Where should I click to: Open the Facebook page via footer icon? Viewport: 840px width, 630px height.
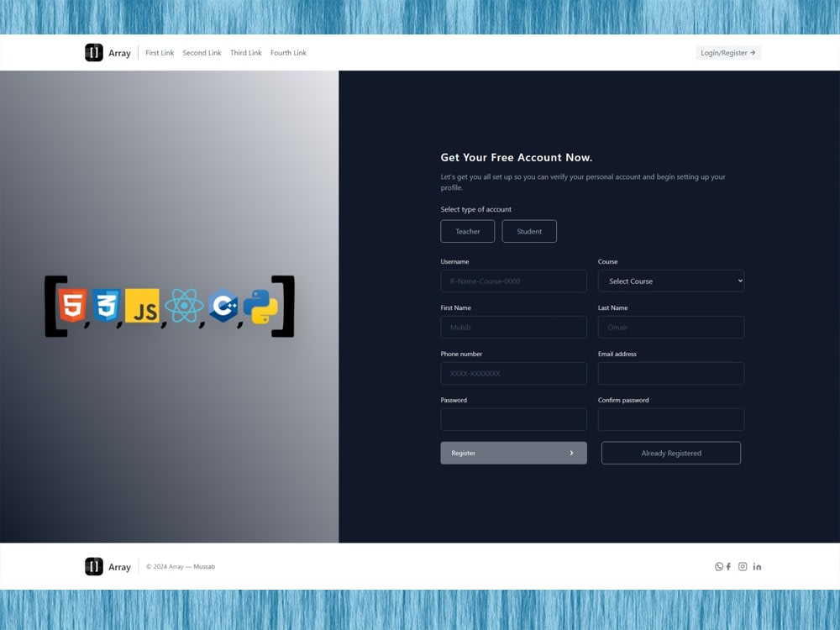point(729,566)
